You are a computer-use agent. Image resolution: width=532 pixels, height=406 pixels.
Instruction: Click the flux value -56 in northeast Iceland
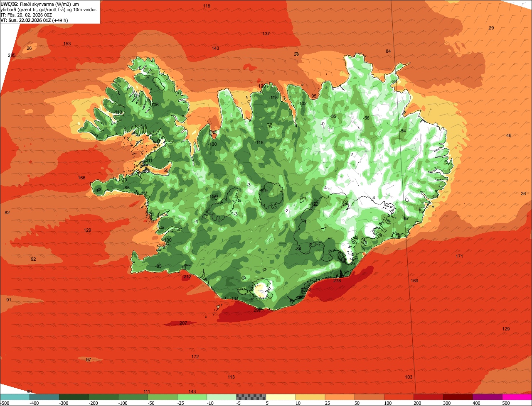pyautogui.click(x=366, y=118)
